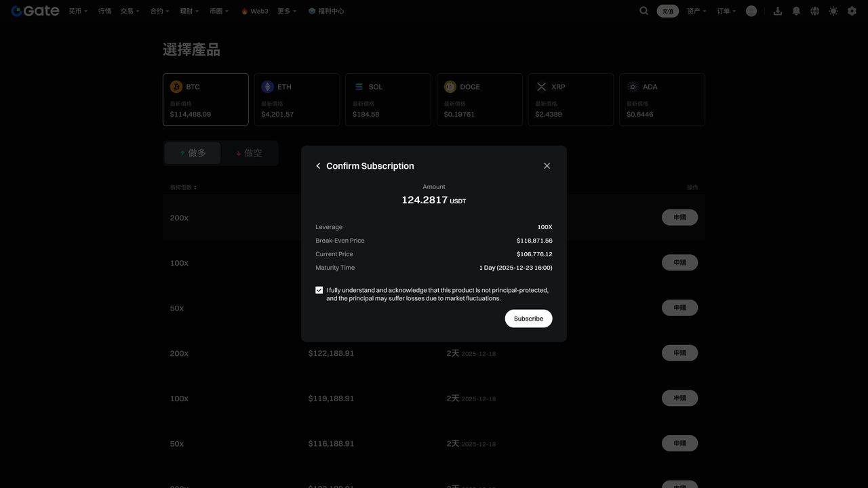This screenshot has height=488, width=868.
Task: Open the download app icon
Action: pos(778,11)
